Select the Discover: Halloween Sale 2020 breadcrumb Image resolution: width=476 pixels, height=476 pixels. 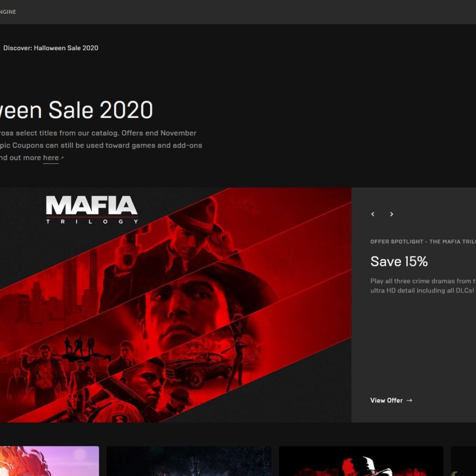pyautogui.click(x=51, y=48)
